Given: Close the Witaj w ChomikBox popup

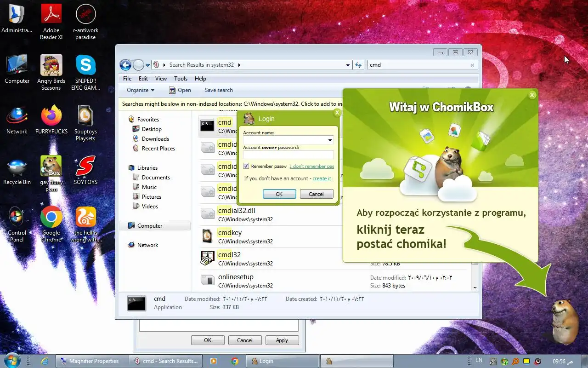Looking at the screenshot, I should click(x=532, y=95).
